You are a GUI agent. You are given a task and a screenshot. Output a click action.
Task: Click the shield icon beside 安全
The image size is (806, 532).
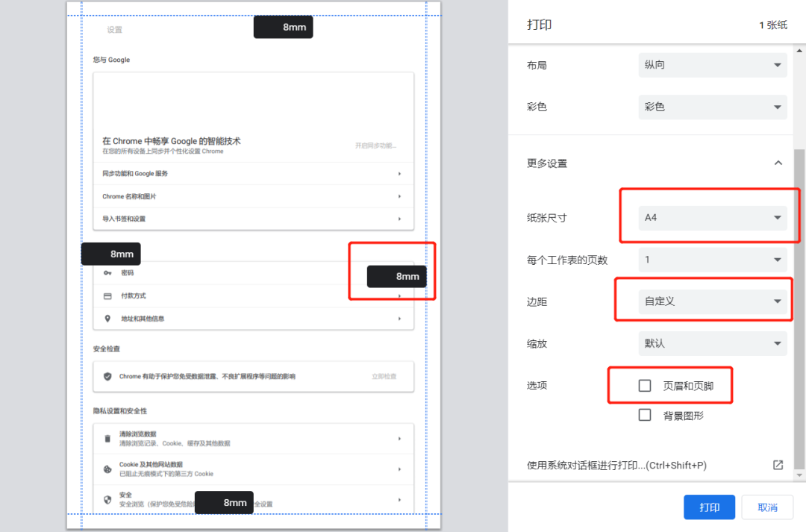(106, 498)
